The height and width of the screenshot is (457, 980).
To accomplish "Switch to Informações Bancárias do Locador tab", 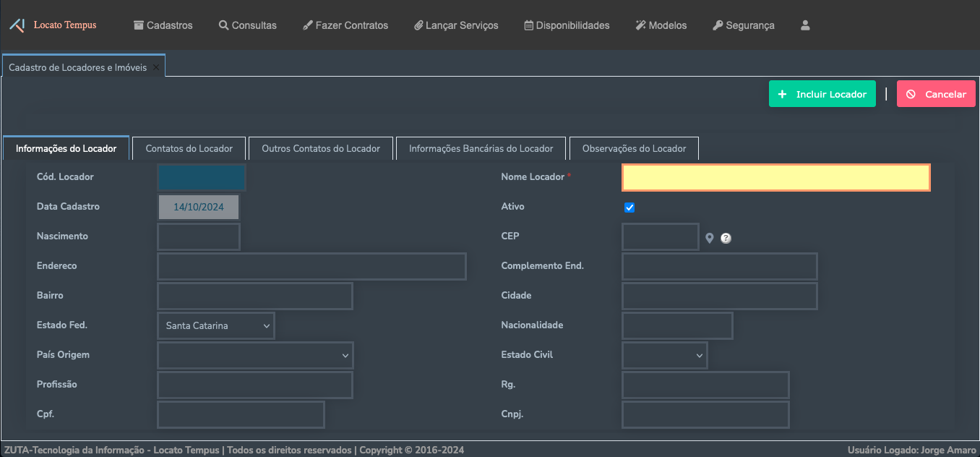I will 481,148.
